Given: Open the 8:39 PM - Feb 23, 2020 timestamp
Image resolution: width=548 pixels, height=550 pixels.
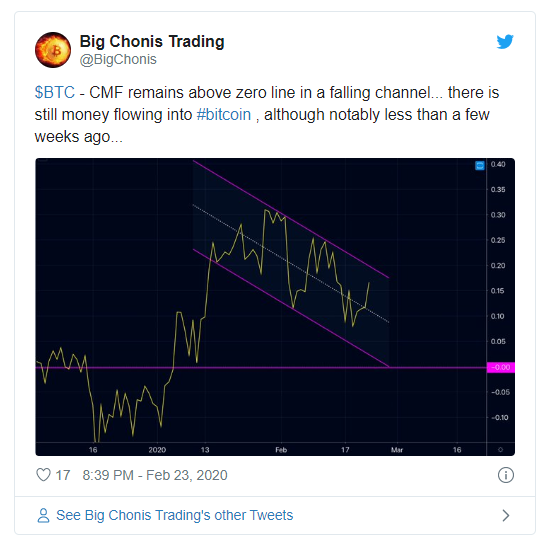Looking at the screenshot, I should [x=155, y=475].
